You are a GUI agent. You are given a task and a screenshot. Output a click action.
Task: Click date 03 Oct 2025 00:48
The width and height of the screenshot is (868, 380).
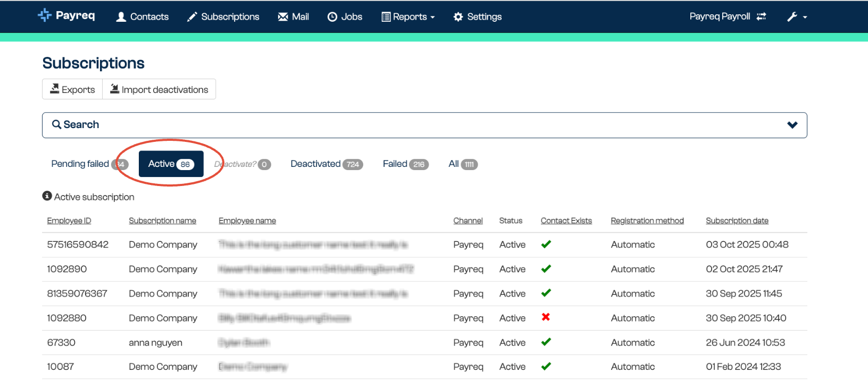(747, 244)
